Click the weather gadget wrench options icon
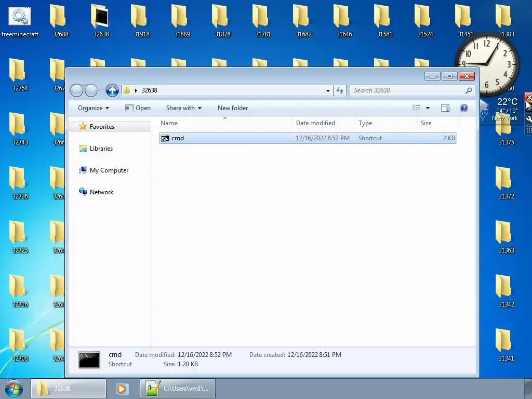 tap(528, 119)
